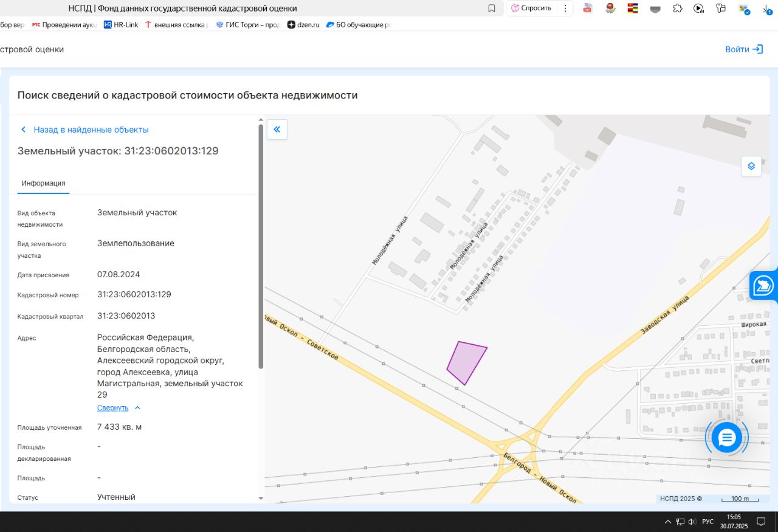Screen dimensions: 778x532
Task: Click the Войти login button
Action: point(744,49)
